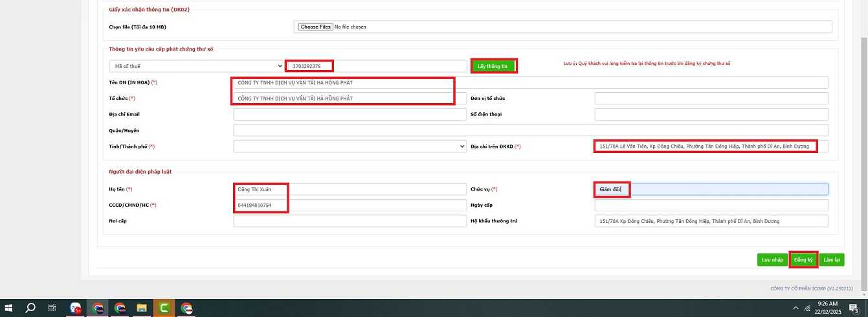Click the scrollbar down arrow
This screenshot has width=868, height=317.
coord(863,294)
